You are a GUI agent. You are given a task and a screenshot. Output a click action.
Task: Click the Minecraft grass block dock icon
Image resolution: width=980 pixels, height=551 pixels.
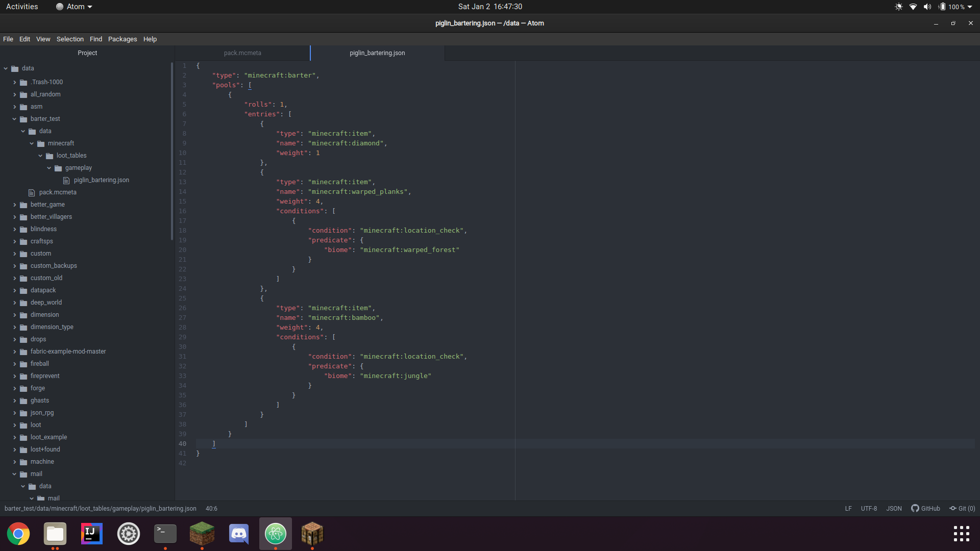[202, 534]
